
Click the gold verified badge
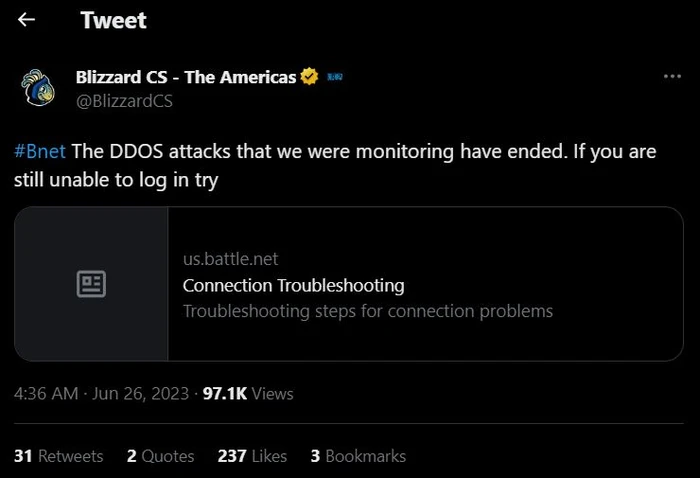click(x=310, y=77)
